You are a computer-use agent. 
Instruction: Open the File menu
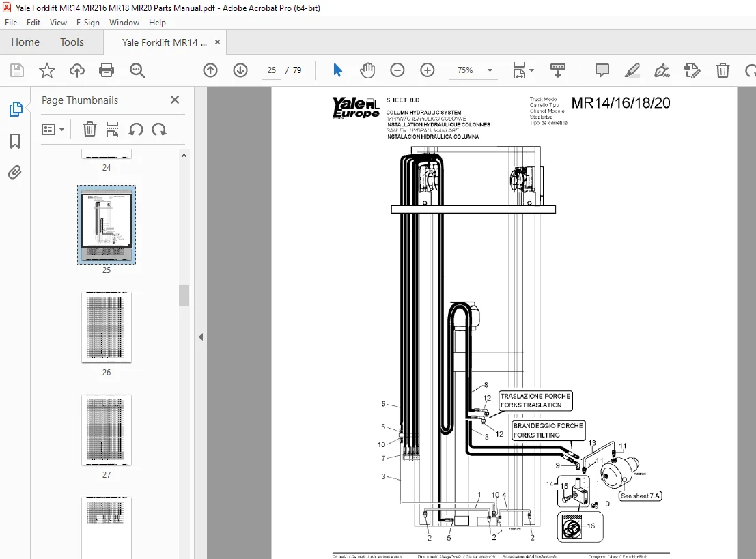point(11,22)
